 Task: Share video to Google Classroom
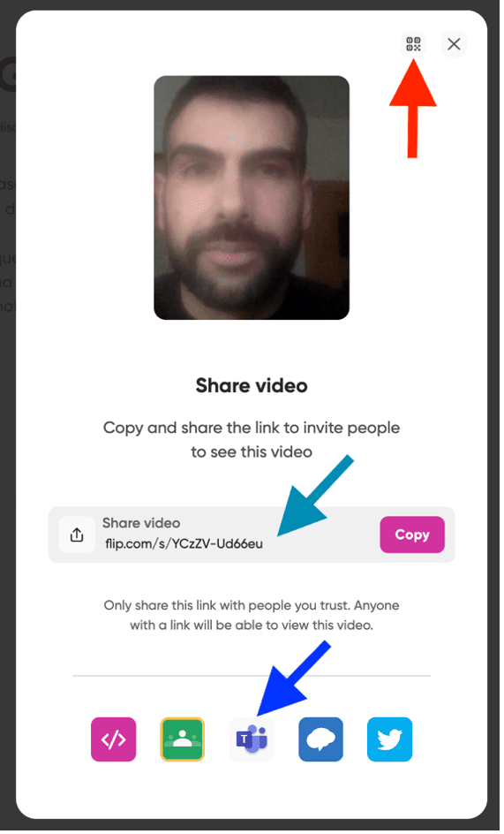point(183,739)
